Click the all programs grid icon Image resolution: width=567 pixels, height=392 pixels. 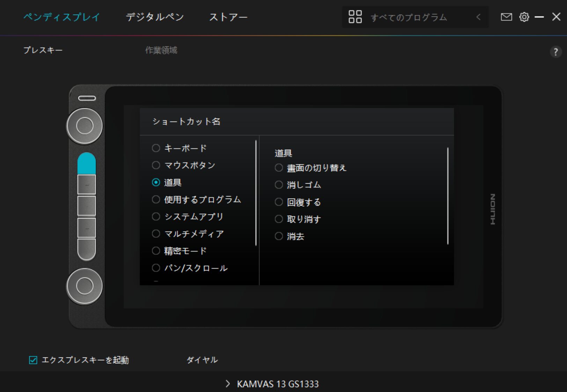(355, 17)
